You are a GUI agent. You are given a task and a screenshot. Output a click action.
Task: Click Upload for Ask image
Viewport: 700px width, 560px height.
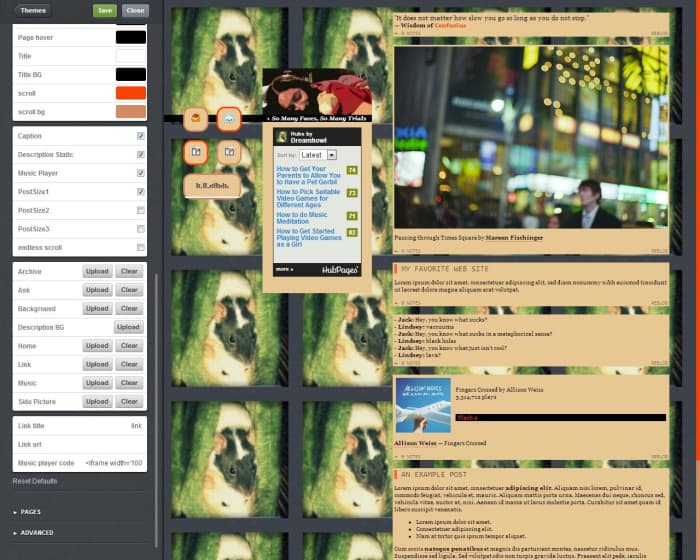coord(97,290)
